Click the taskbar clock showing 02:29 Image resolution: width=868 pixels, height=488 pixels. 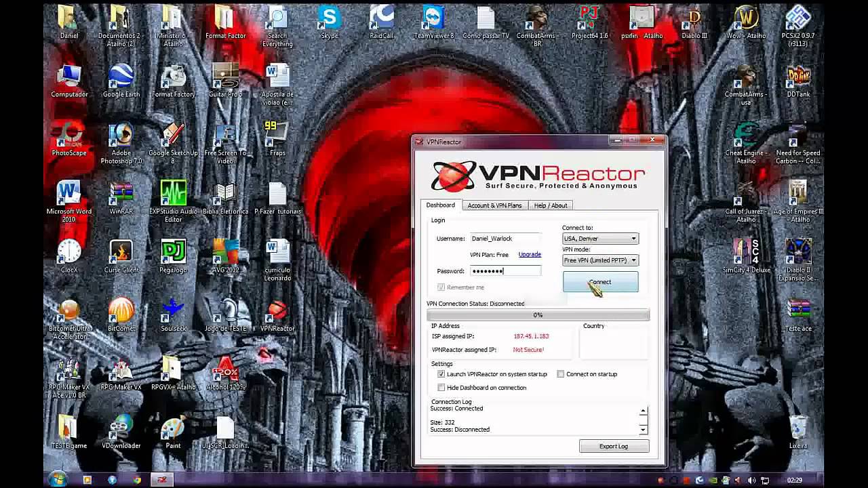tap(795, 481)
